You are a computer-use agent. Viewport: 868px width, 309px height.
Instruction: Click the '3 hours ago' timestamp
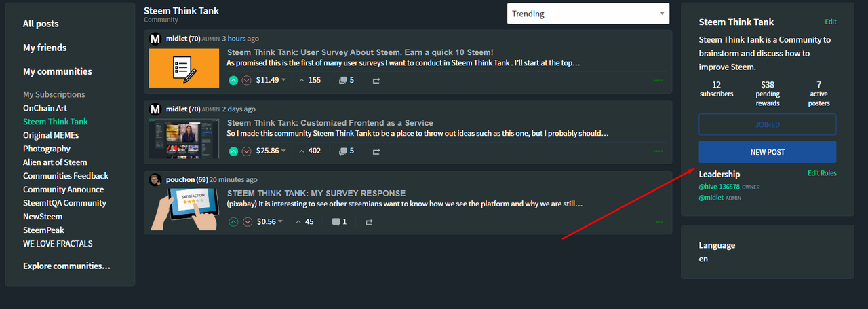point(240,39)
